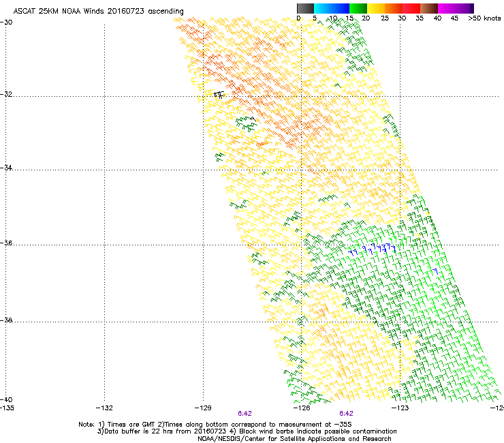Pick the red 30-35 knots legend color
504x443 pixels.
411,8
